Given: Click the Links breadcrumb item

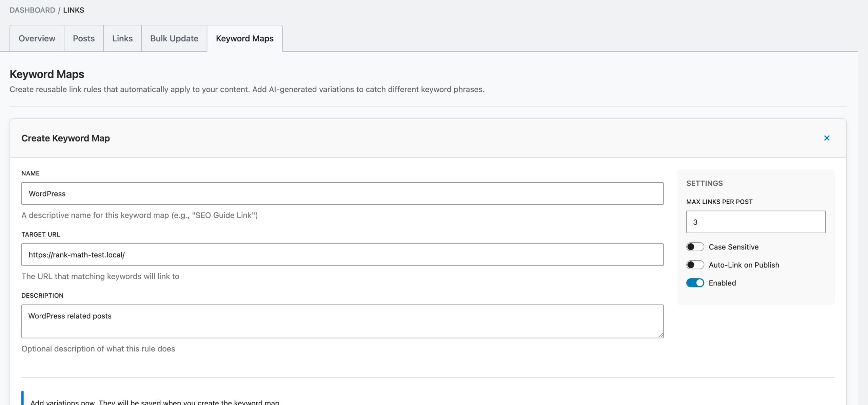Looking at the screenshot, I should tap(74, 10).
